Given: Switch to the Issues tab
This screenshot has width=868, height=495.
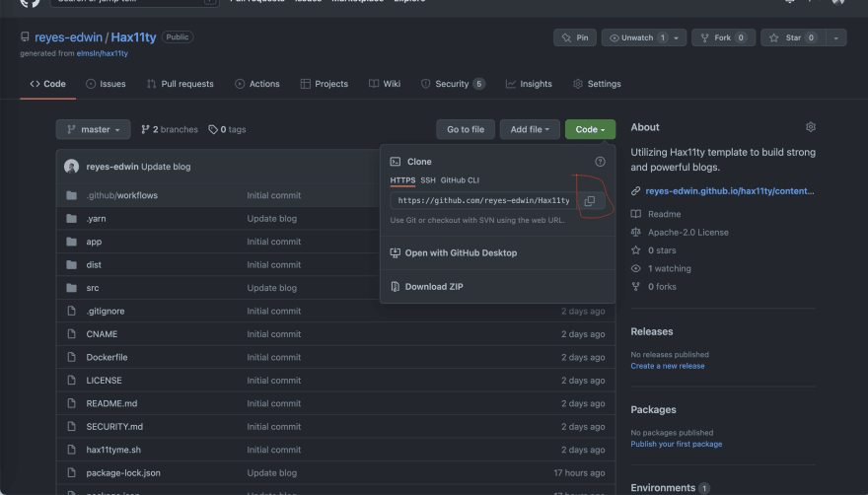Looking at the screenshot, I should [106, 84].
